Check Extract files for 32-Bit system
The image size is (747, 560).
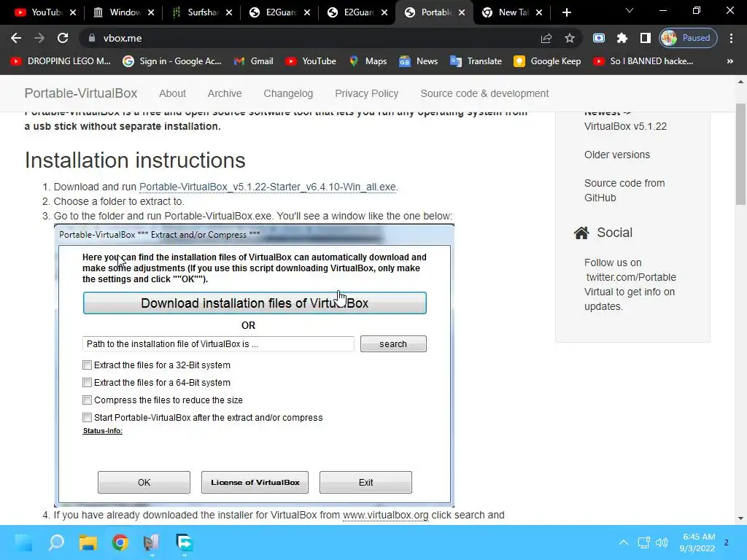(87, 365)
